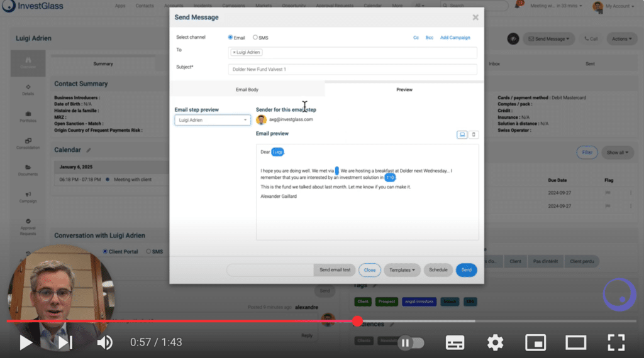Open the Inbox tab
644x358 pixels.
point(494,64)
